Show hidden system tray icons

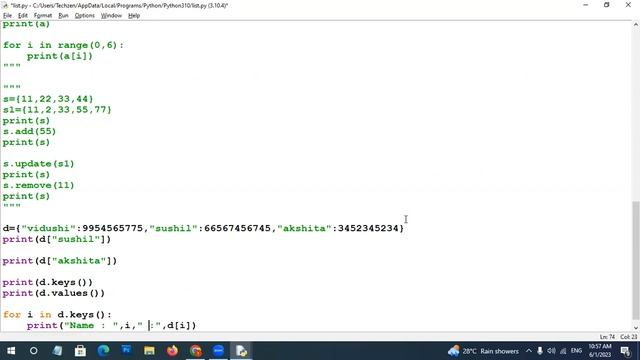[529, 351]
